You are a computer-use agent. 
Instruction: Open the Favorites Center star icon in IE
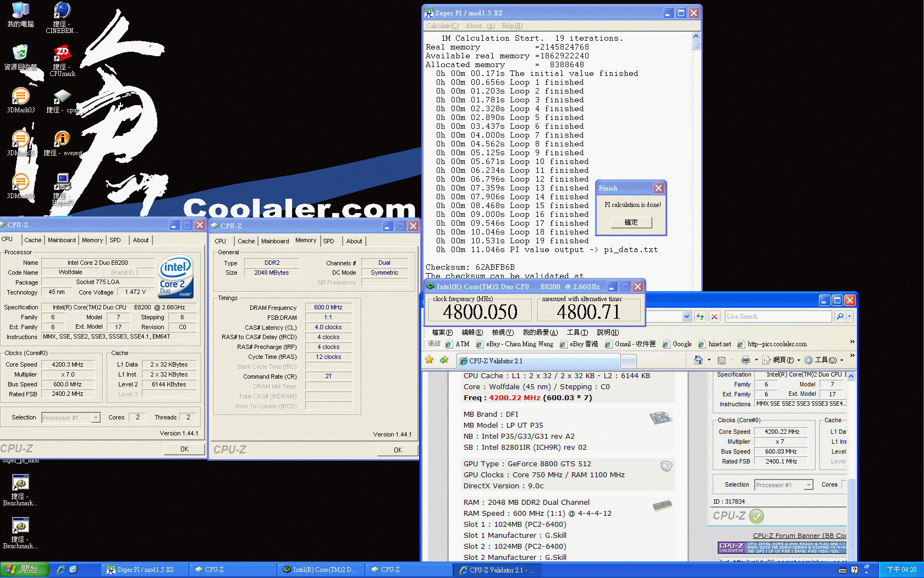coord(430,360)
